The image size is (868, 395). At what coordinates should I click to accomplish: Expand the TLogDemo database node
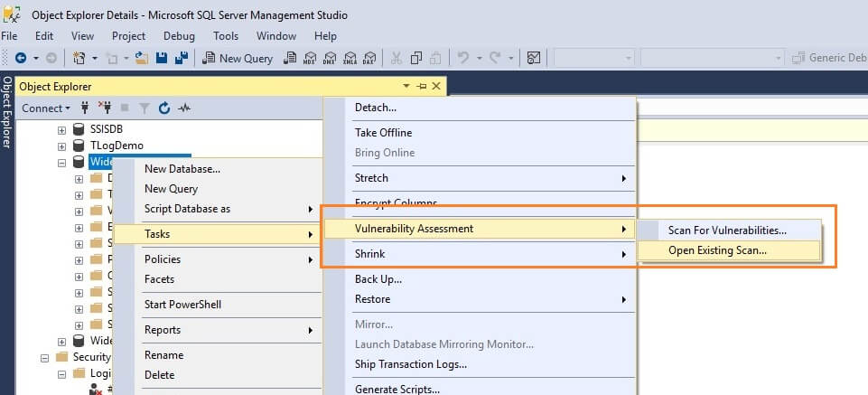tap(62, 146)
